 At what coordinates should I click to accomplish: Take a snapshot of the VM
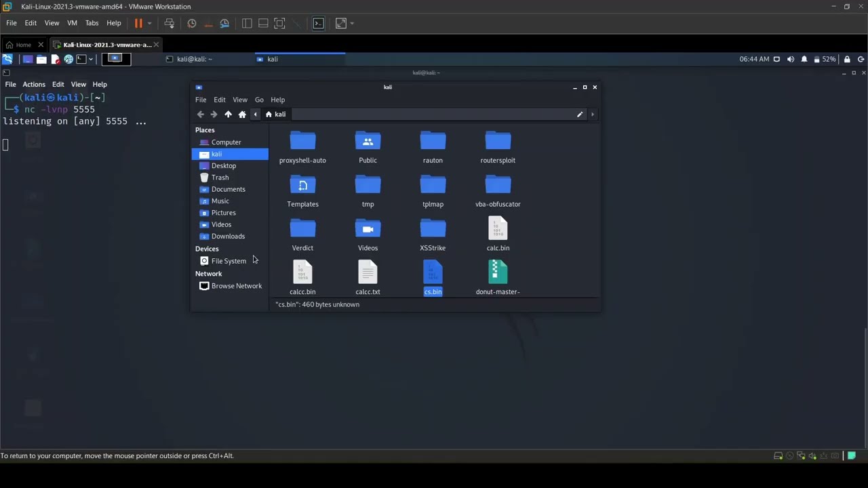tap(192, 23)
